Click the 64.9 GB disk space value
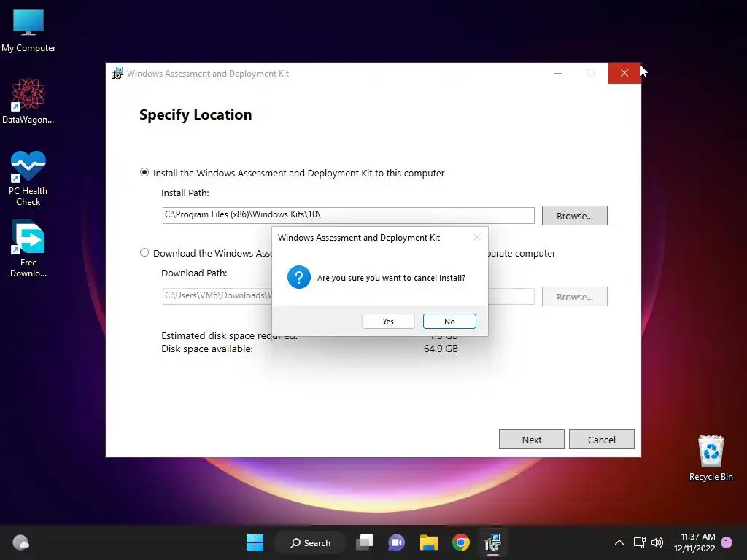Image resolution: width=747 pixels, height=560 pixels. click(x=441, y=349)
